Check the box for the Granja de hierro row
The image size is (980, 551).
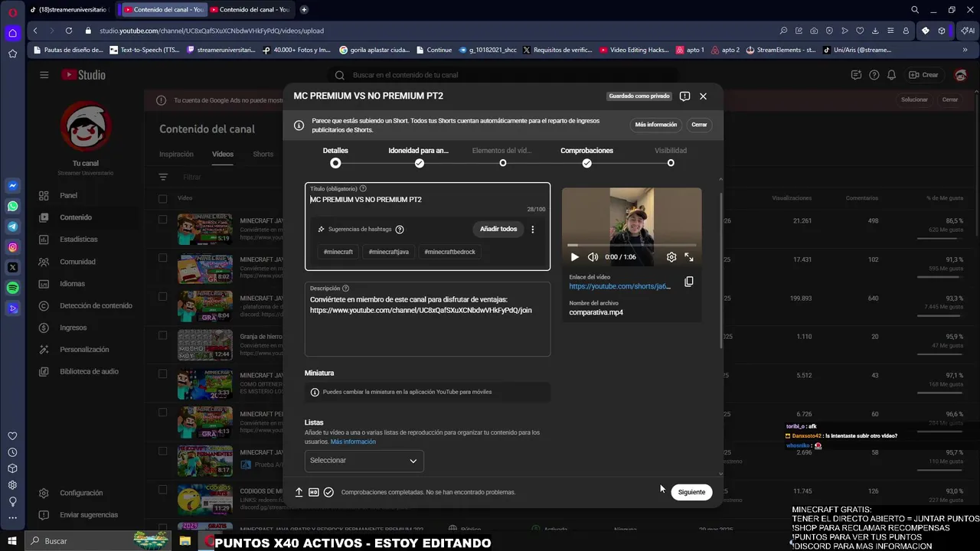162,335
